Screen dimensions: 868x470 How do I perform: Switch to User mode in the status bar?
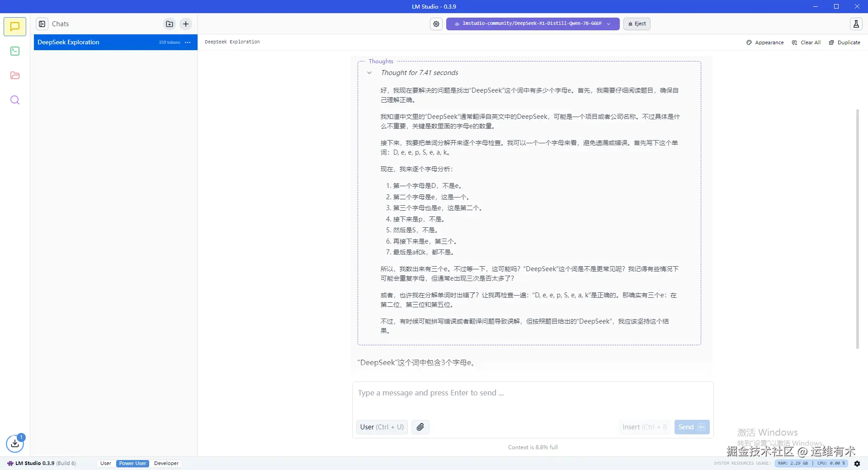point(105,463)
